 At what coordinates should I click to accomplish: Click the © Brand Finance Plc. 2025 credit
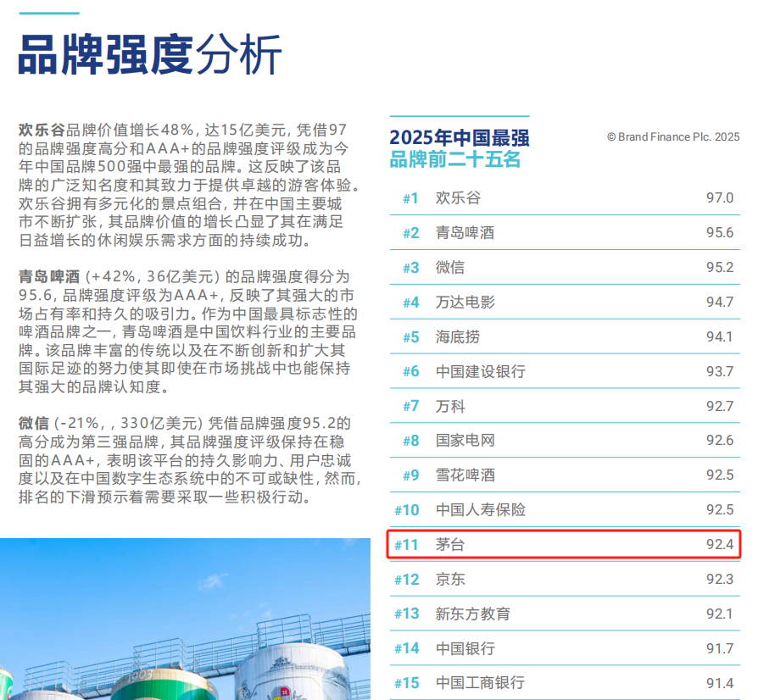pos(673,136)
